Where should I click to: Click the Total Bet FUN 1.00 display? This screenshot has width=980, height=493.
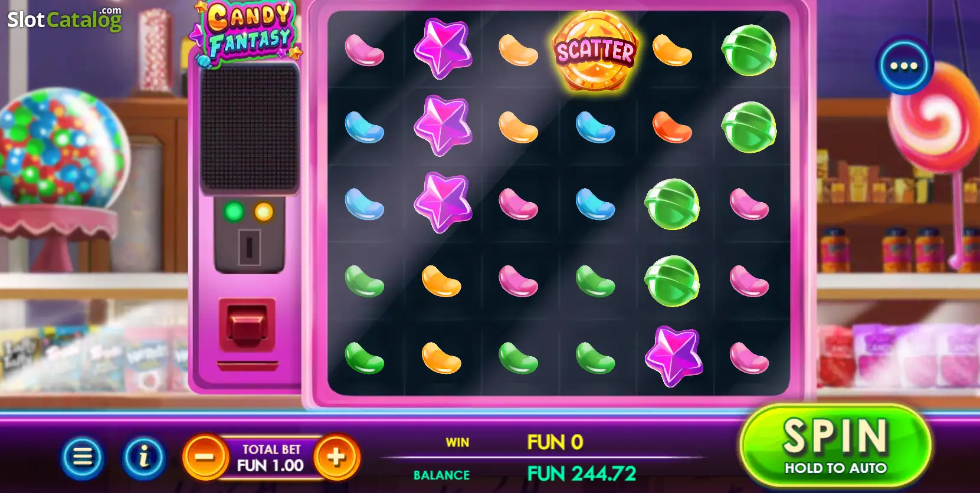pos(271,458)
